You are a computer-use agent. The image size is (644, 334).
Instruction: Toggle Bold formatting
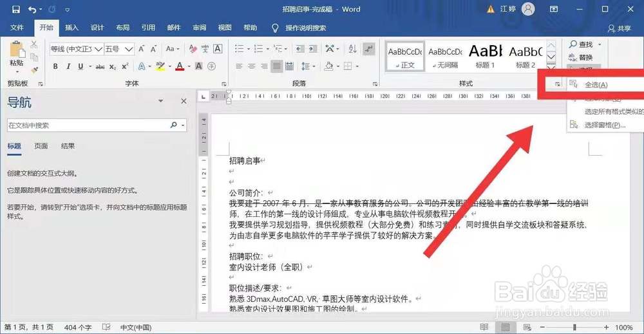point(55,66)
